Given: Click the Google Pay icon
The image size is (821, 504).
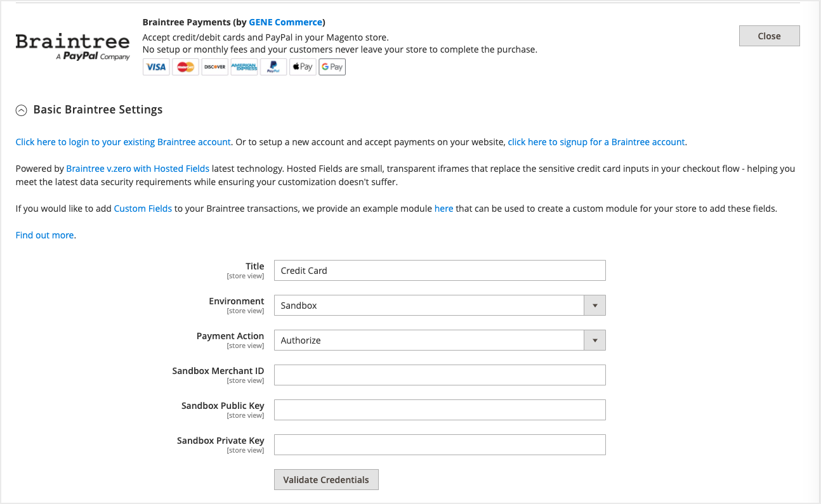Looking at the screenshot, I should 332,67.
